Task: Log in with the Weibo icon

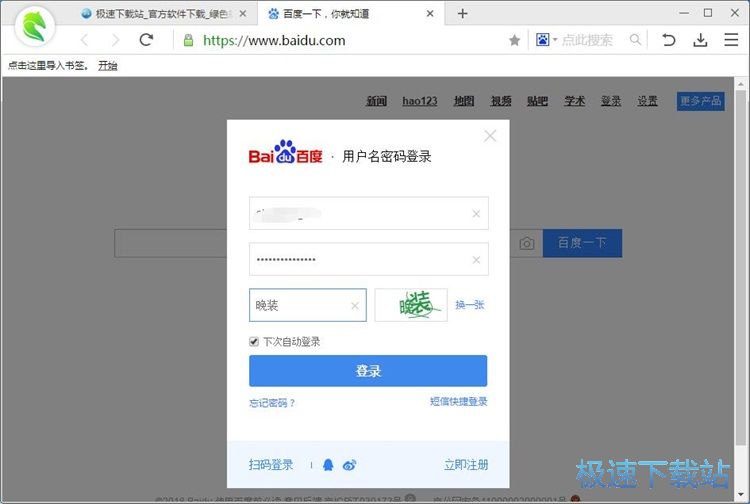Action: 349,465
